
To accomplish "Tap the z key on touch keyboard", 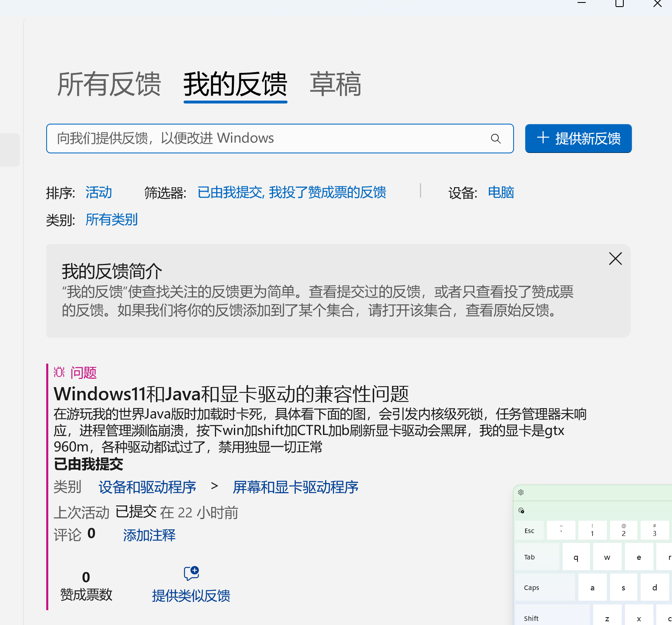I will (607, 615).
